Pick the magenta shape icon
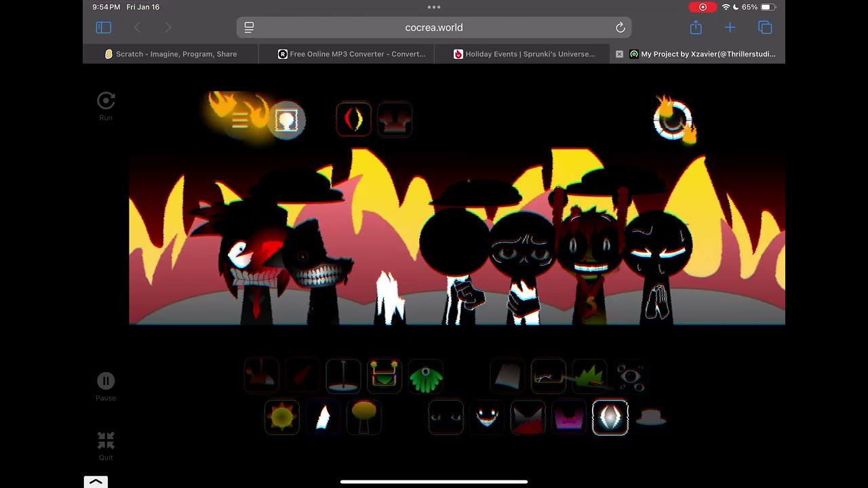This screenshot has height=488, width=868. 569,417
